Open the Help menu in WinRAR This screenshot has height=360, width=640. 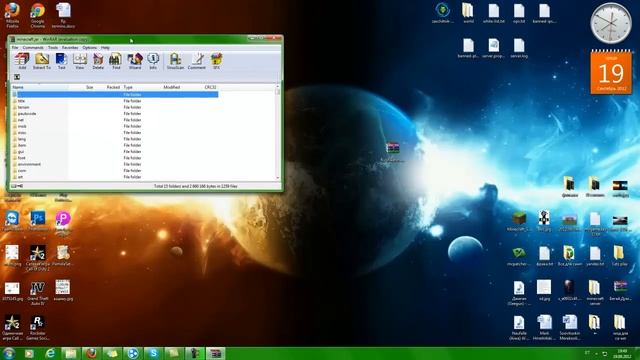pyautogui.click(x=105, y=48)
